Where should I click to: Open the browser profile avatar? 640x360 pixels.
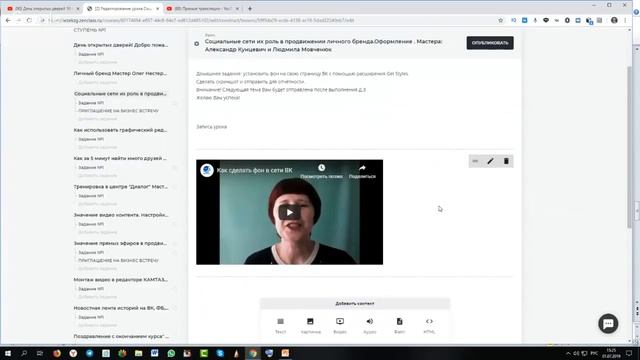(614, 20)
